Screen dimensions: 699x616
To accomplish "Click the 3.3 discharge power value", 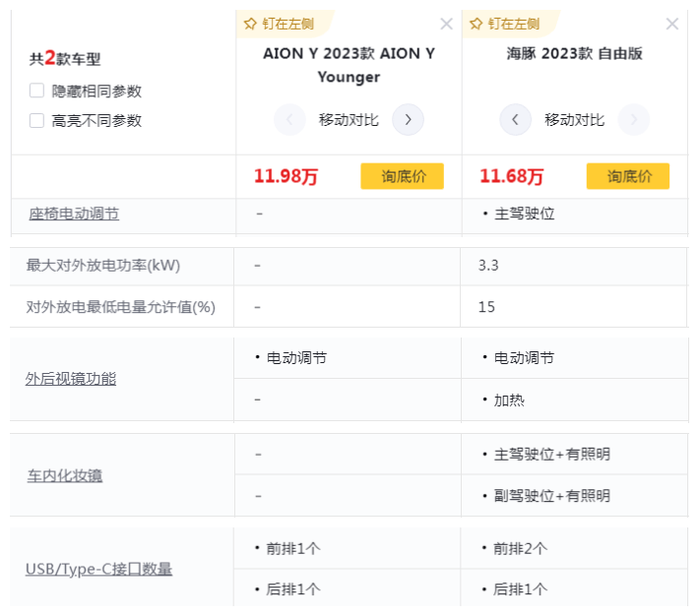I will pyautogui.click(x=488, y=266).
